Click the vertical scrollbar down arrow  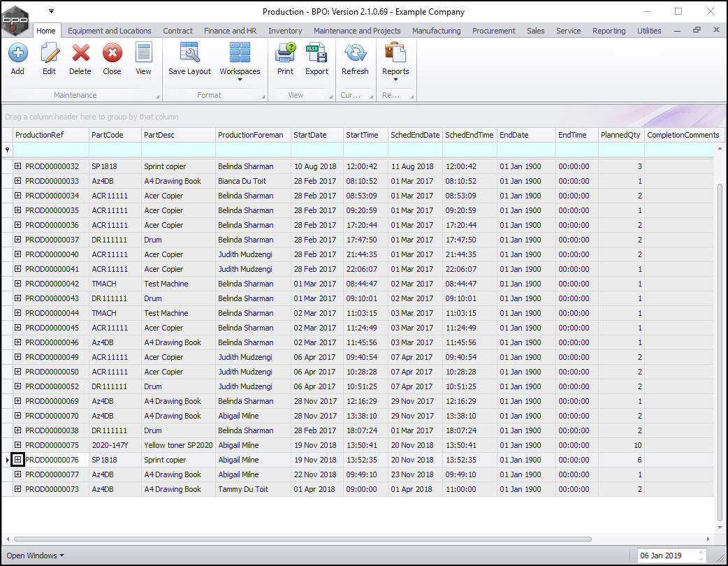coord(720,528)
